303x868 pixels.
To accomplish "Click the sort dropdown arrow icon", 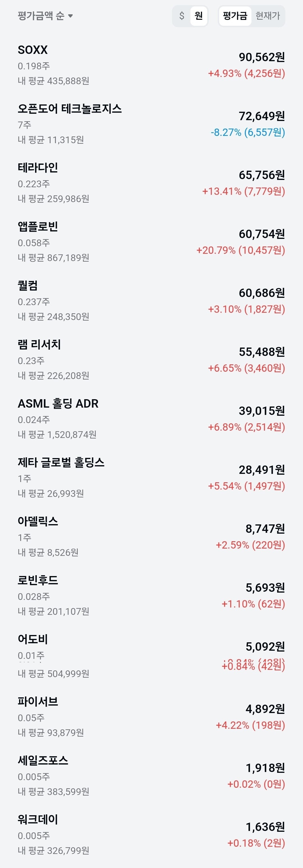I will [x=70, y=16].
